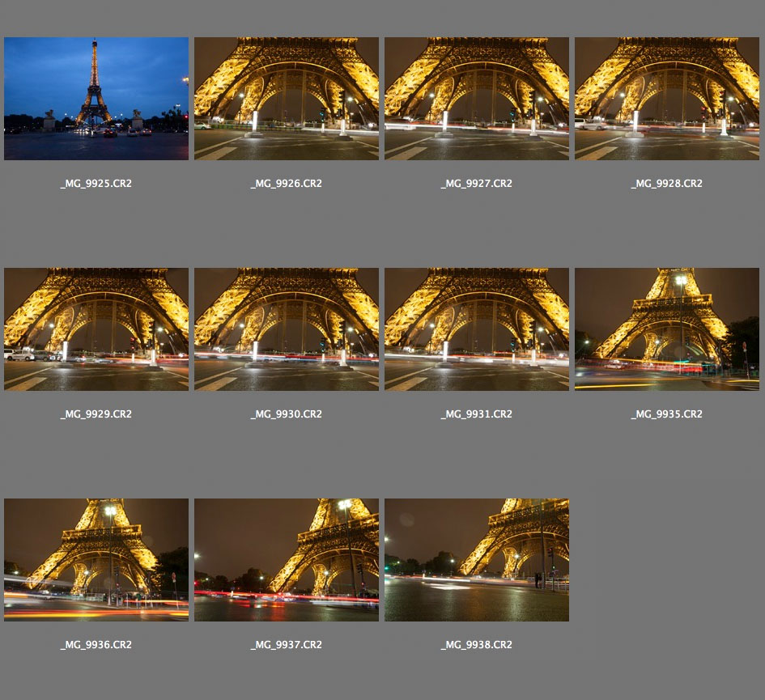Pick the _MG_9928.CR2 thumbnail image

[667, 98]
